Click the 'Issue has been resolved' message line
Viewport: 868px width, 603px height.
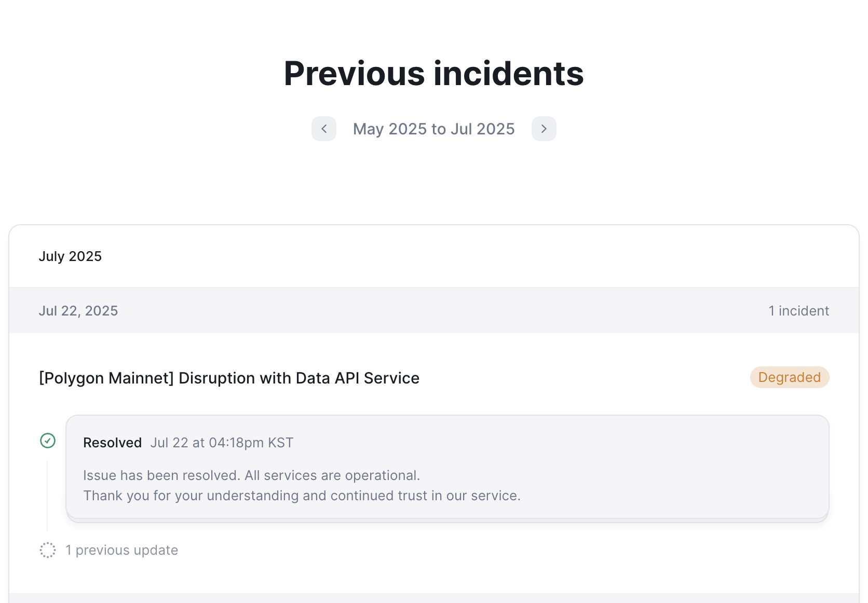[x=251, y=475]
